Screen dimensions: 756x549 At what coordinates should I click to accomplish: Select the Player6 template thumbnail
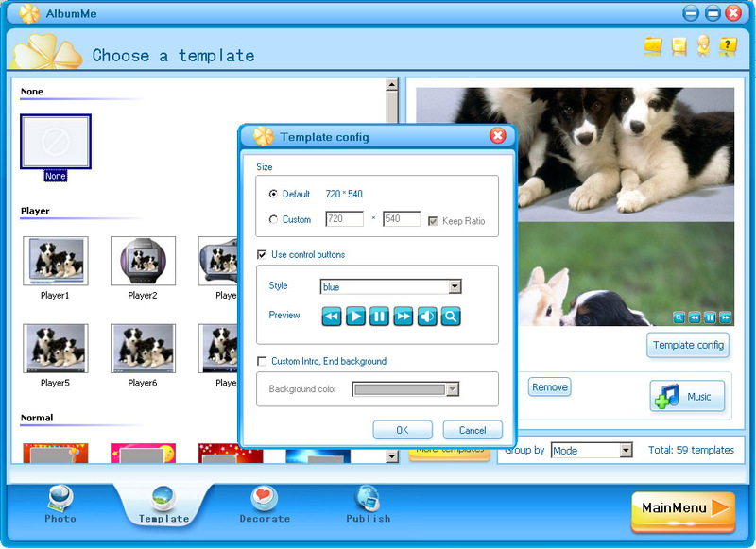tap(144, 349)
